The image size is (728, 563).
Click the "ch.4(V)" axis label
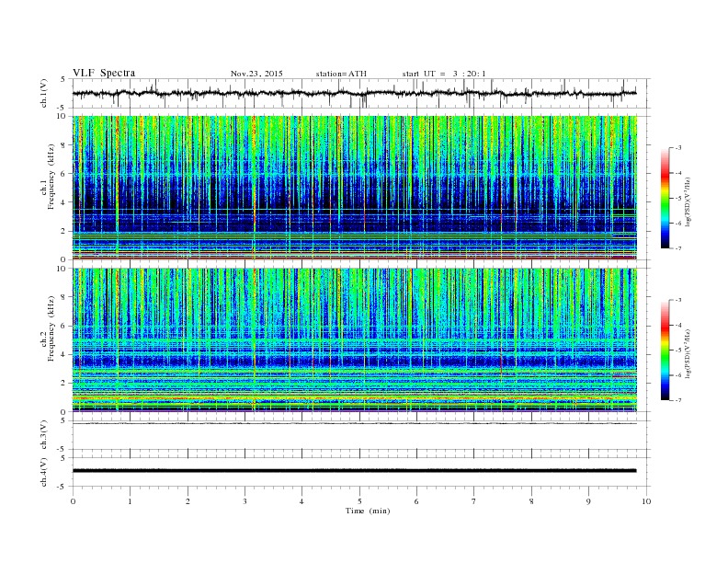point(44,472)
